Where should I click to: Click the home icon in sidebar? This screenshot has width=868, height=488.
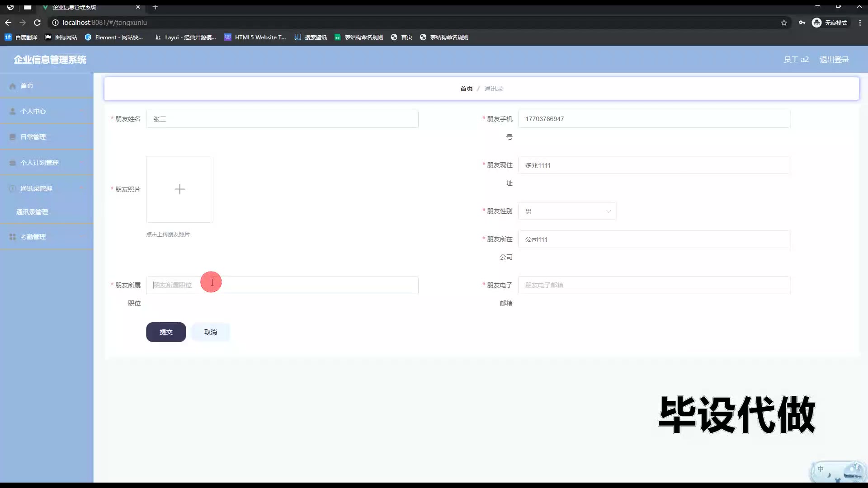tap(13, 86)
